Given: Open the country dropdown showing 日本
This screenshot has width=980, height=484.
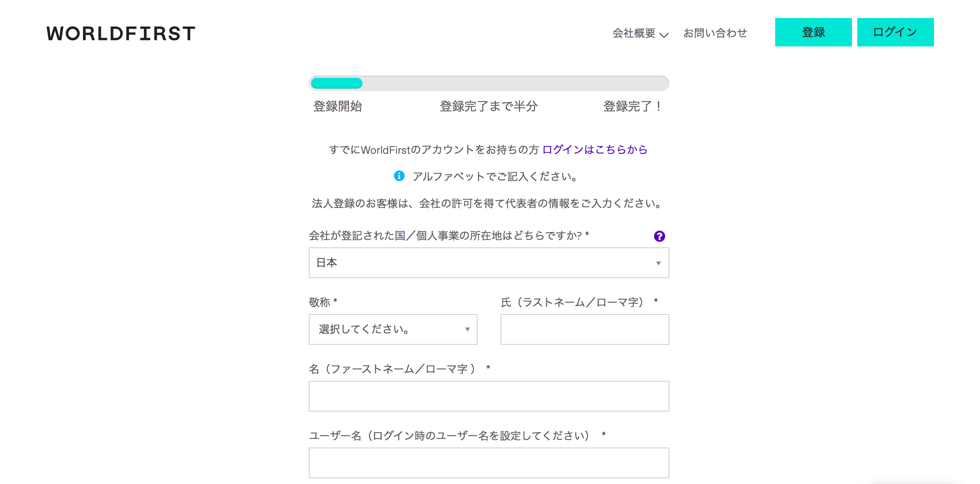Looking at the screenshot, I should coord(488,263).
